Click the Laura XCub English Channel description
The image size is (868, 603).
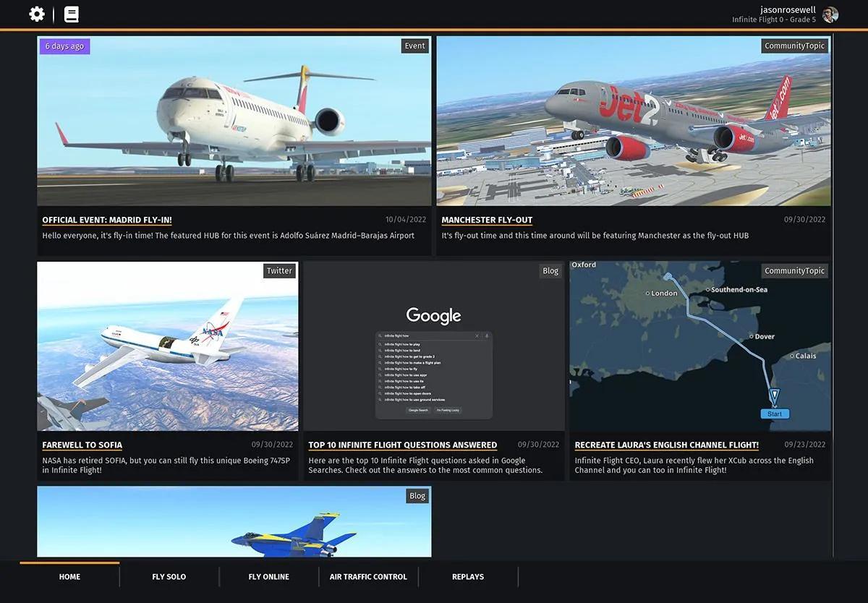[694, 465]
